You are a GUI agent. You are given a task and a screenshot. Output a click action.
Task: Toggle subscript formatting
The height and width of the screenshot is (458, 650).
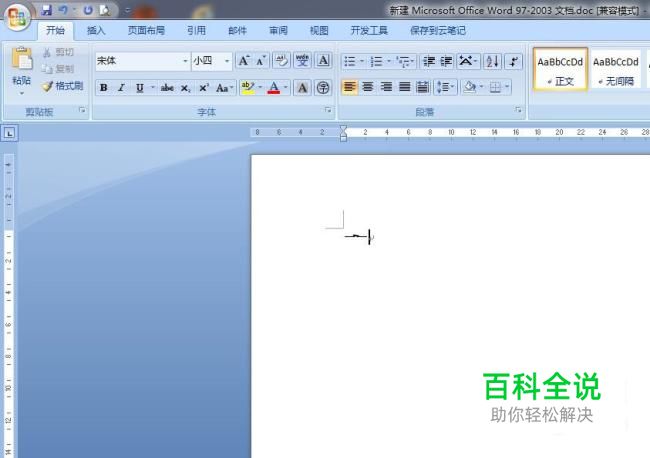coord(186,88)
